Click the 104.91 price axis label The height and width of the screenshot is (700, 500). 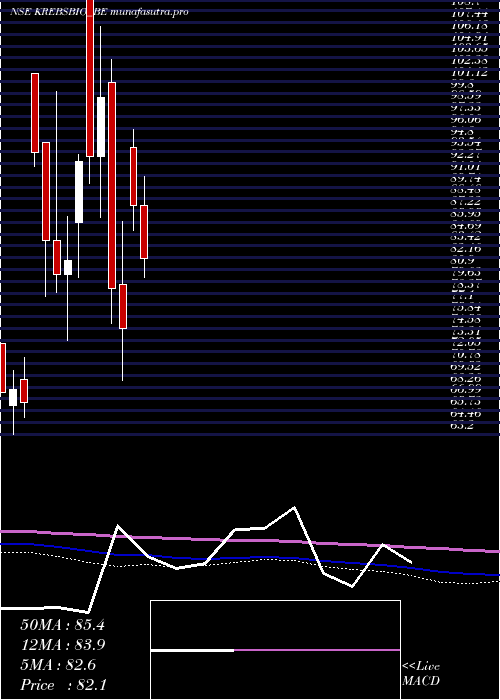pyautogui.click(x=468, y=38)
